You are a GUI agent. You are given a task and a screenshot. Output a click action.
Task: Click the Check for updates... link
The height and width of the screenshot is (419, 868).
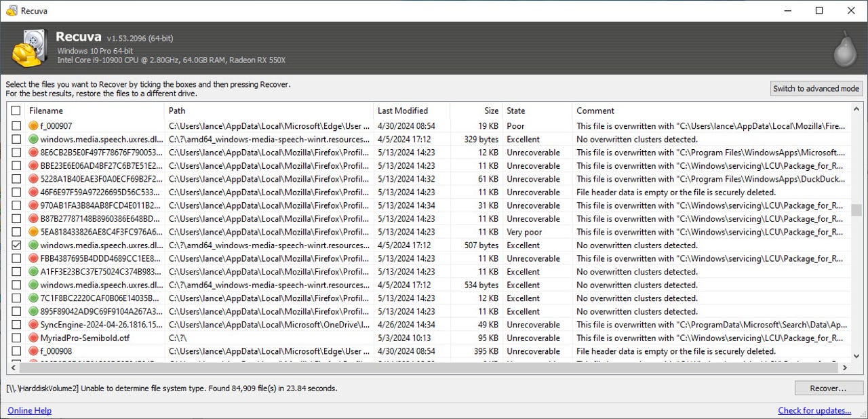814,410
